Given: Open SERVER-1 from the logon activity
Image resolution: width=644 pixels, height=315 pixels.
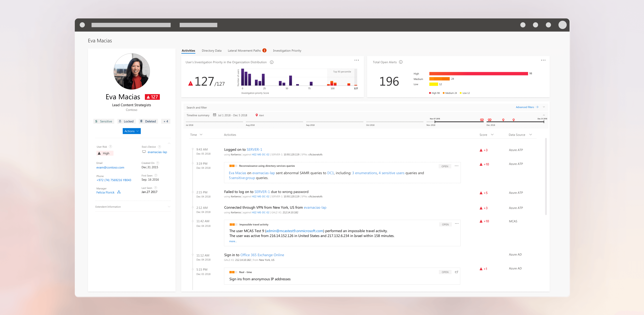Looking at the screenshot, I should (x=254, y=149).
